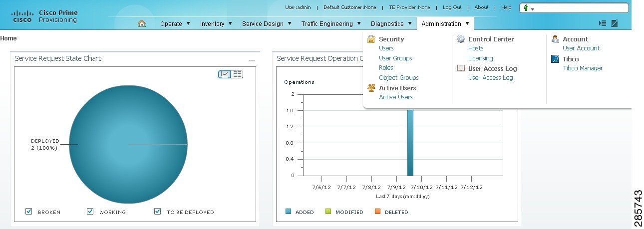Click the Tibco icon in menu

pyautogui.click(x=555, y=59)
